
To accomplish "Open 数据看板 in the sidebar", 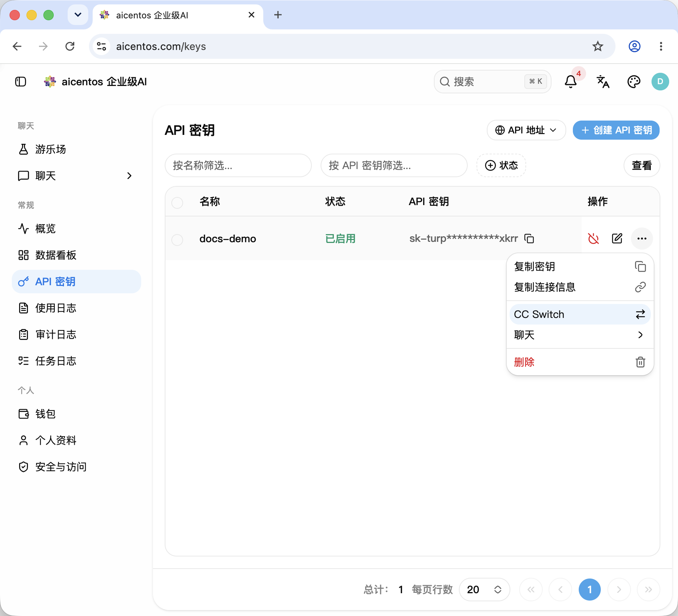I will point(76,255).
